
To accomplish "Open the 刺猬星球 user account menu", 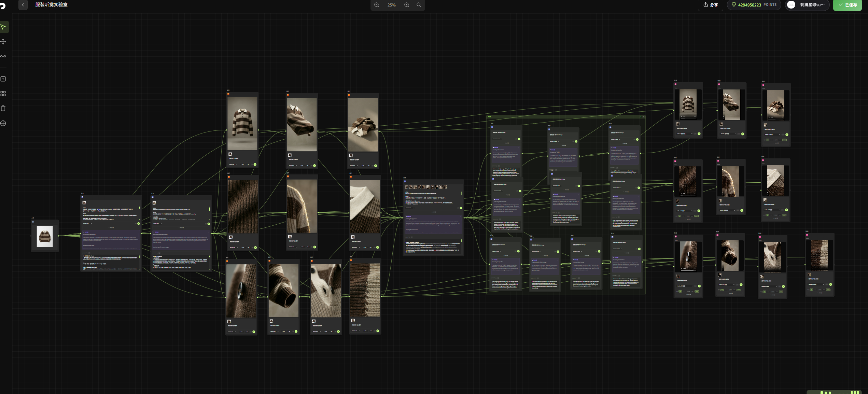I will click(x=808, y=5).
